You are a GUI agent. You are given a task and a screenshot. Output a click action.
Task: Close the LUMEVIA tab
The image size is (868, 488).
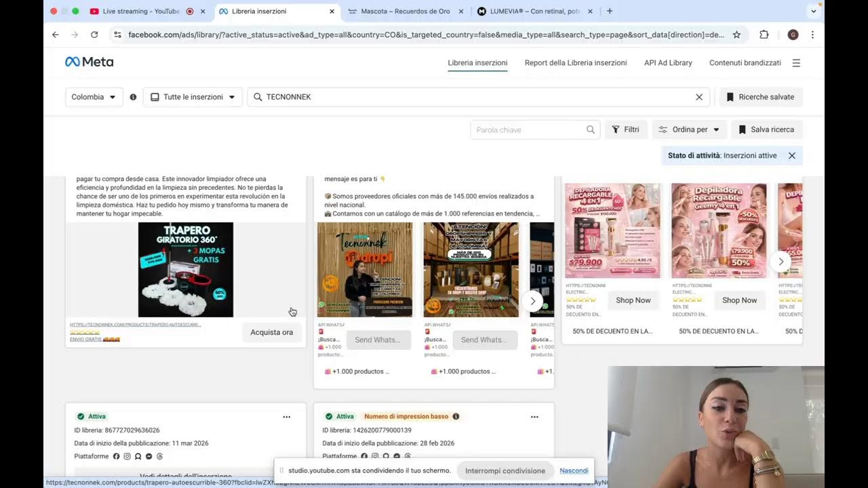click(590, 12)
